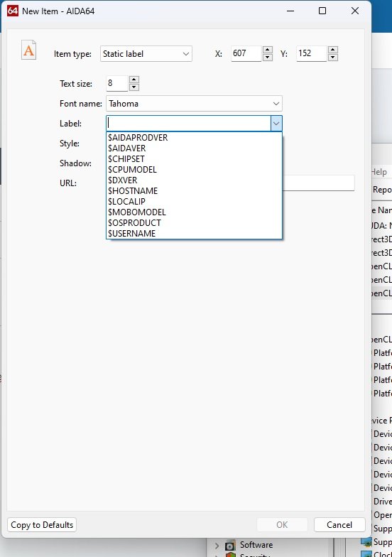Image resolution: width=392 pixels, height=557 pixels.
Task: Close the New Item dialog
Action: pos(355,11)
